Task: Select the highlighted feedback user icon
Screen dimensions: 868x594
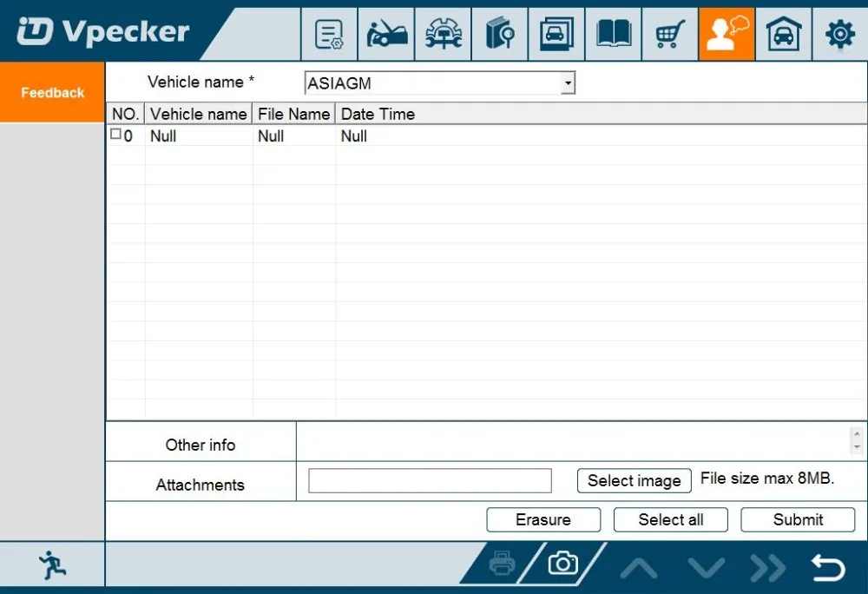Action: point(727,35)
